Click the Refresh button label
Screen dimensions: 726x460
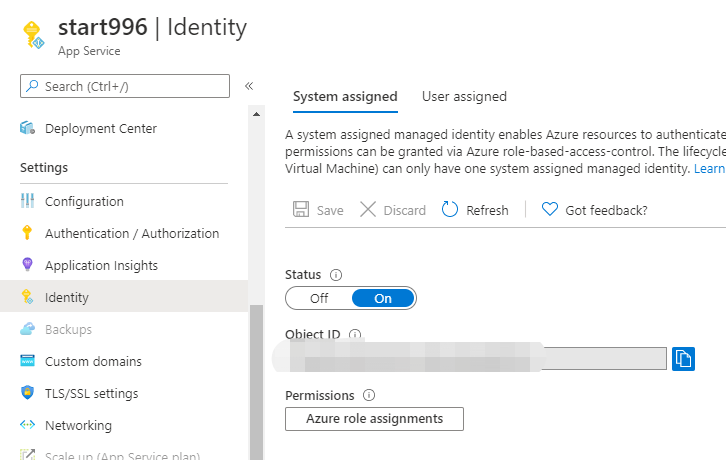487,210
